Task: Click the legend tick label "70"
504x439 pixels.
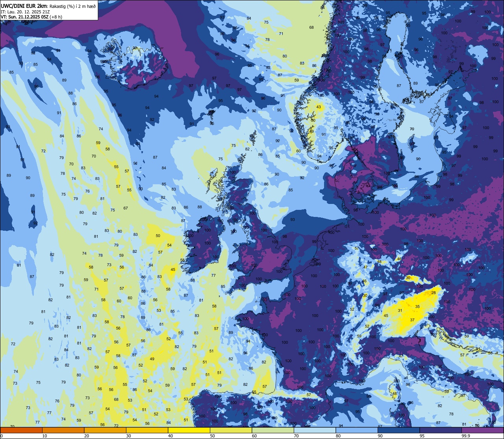Action: [x=296, y=436]
